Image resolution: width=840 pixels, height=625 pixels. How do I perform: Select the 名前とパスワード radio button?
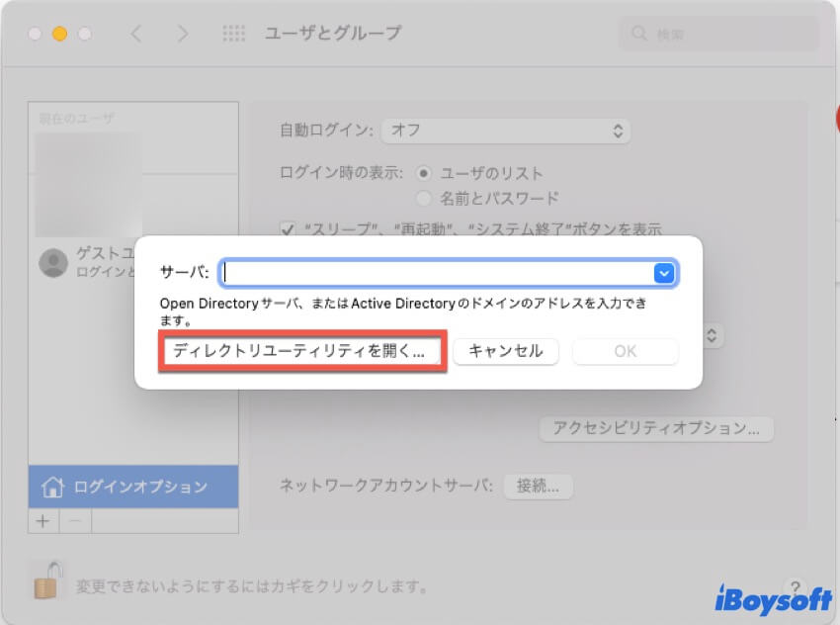(421, 197)
